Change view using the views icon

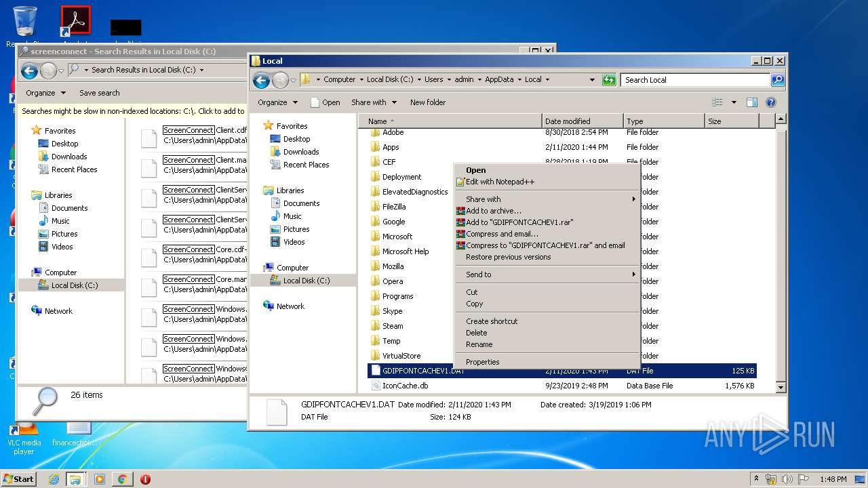click(x=717, y=102)
